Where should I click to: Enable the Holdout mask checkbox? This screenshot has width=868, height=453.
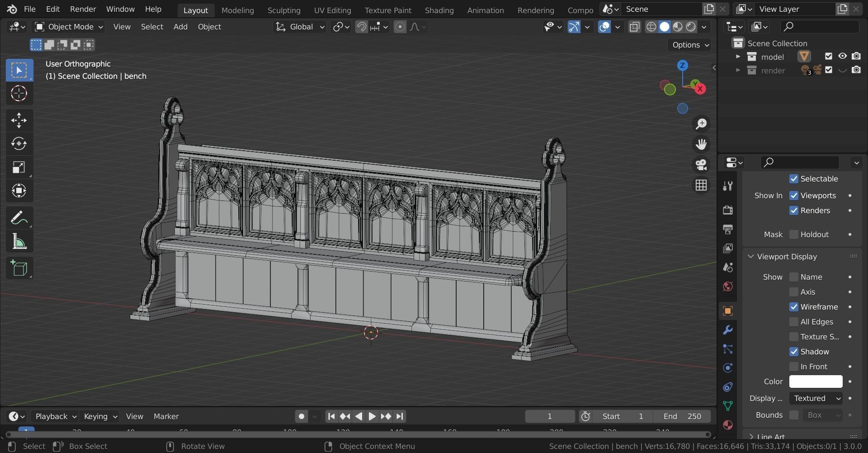pyautogui.click(x=793, y=234)
